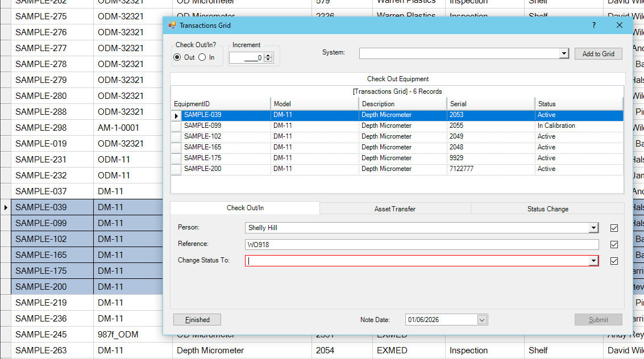Switch to the Status Change tab
The image size is (644, 359).
(x=547, y=209)
